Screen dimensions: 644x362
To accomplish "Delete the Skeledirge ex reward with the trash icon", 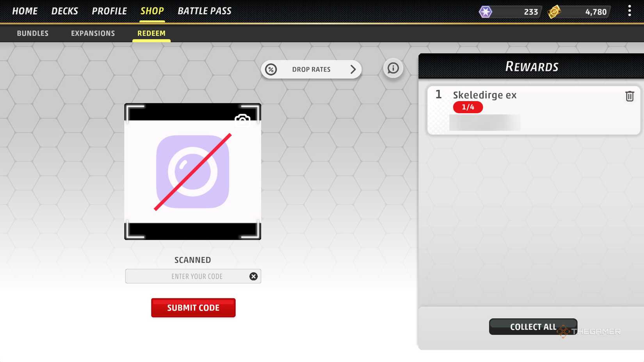I will (x=629, y=96).
